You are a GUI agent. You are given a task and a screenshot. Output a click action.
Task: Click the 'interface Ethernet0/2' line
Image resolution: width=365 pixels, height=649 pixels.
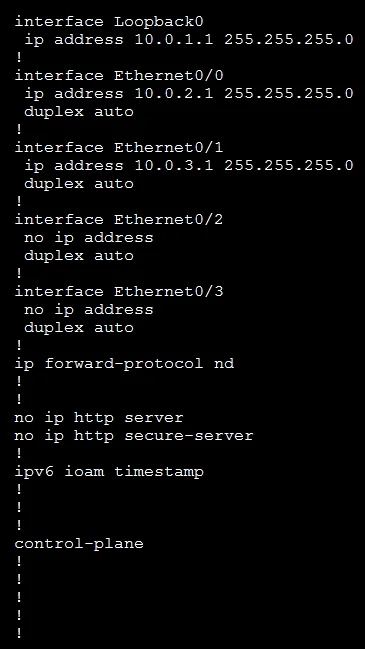point(119,219)
